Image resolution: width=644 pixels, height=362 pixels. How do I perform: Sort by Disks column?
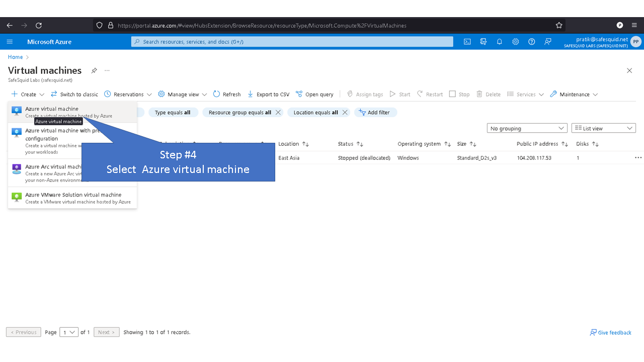coord(588,144)
